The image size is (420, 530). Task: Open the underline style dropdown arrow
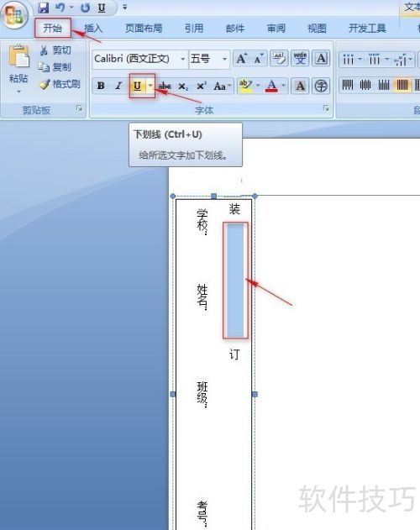click(150, 86)
